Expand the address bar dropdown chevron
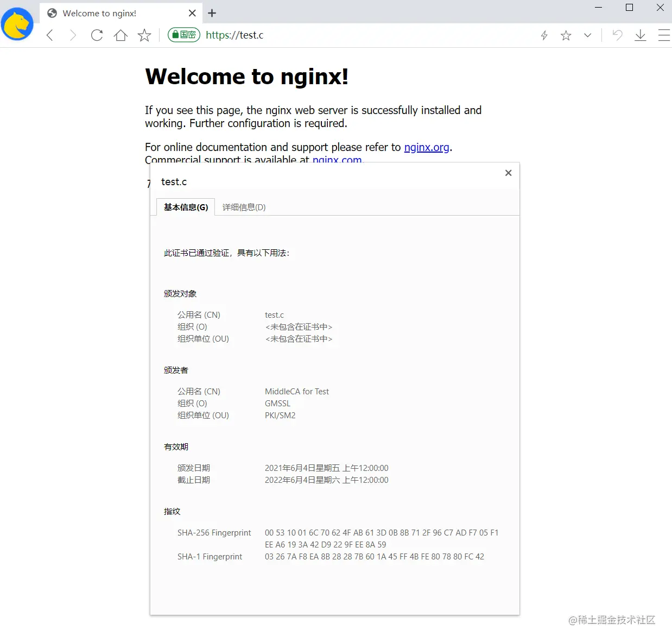 click(587, 35)
